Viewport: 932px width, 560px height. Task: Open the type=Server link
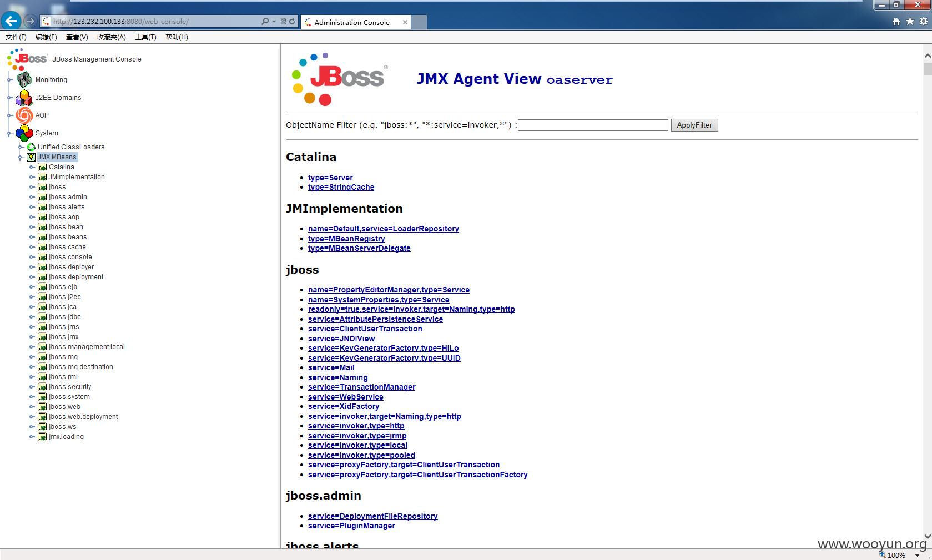point(330,178)
